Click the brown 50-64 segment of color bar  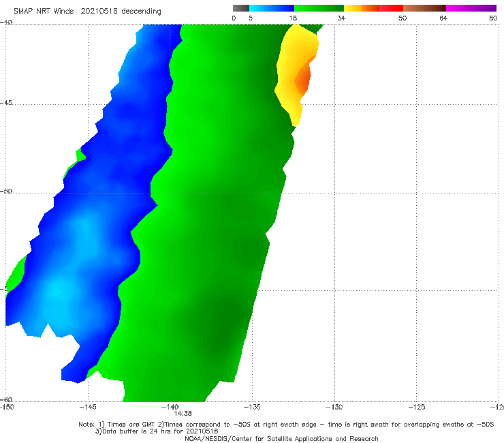pyautogui.click(x=424, y=8)
